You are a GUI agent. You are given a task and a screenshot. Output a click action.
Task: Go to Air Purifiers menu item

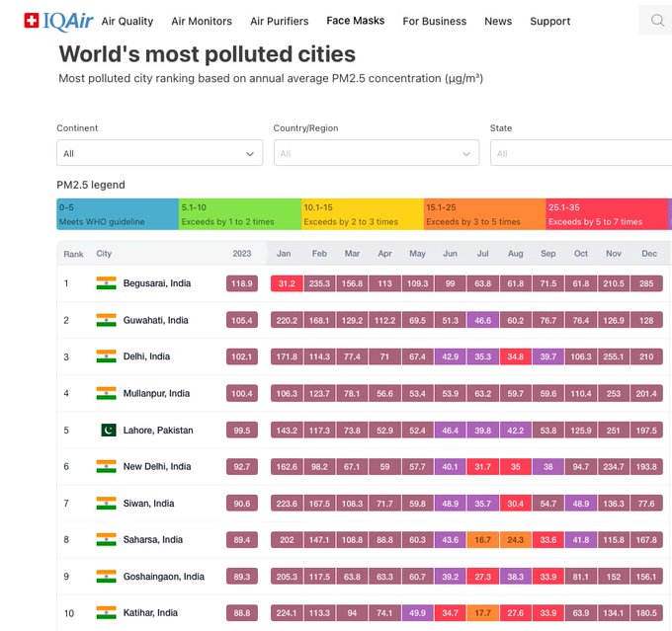(x=279, y=21)
